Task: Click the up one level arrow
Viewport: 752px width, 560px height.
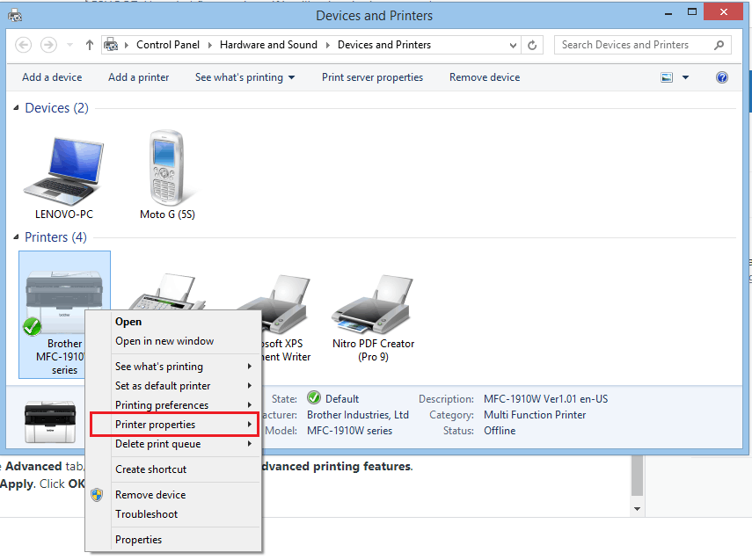Action: pyautogui.click(x=89, y=45)
